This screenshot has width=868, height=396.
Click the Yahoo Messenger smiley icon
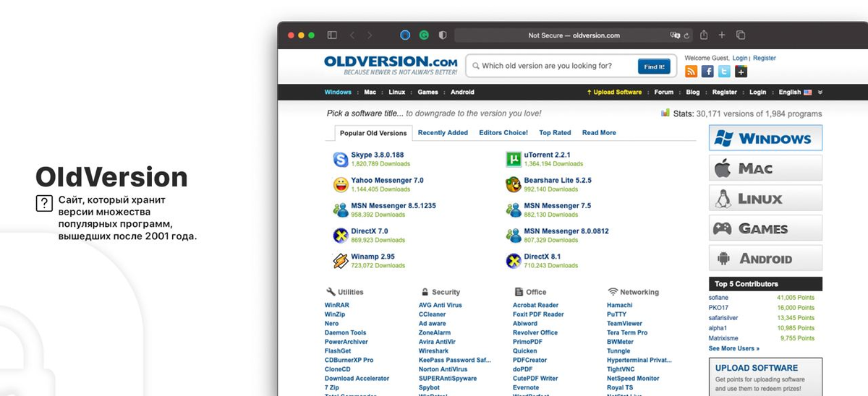pos(340,184)
